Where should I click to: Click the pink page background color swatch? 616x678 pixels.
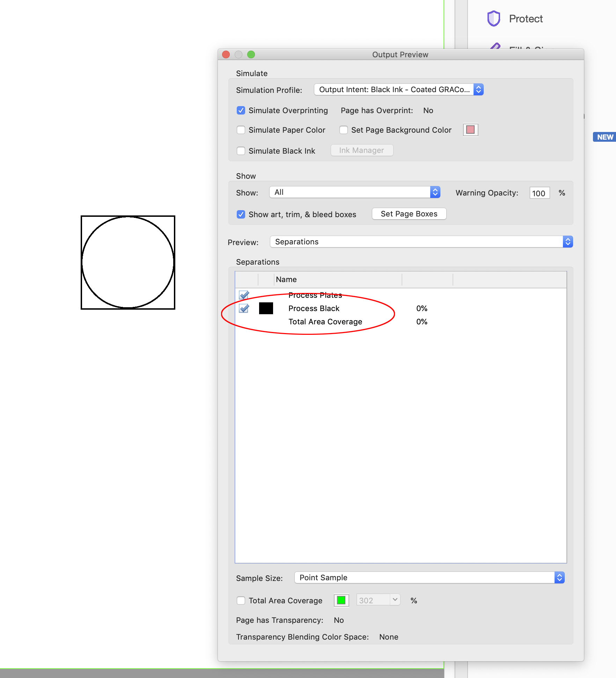coord(470,130)
